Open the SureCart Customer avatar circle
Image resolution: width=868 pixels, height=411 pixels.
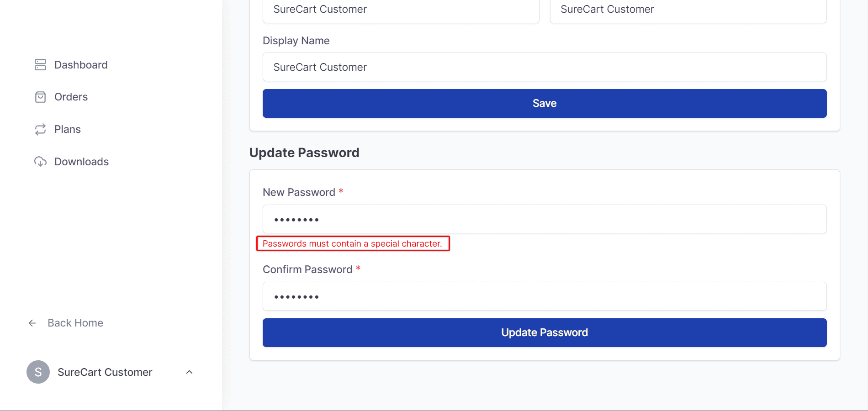coord(38,372)
